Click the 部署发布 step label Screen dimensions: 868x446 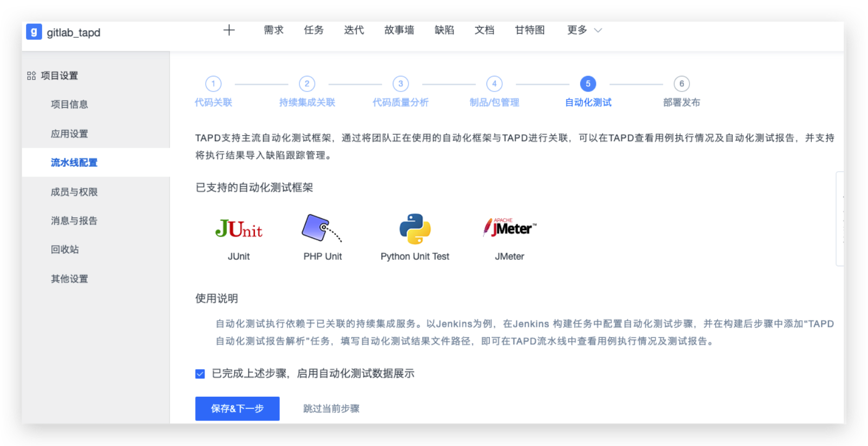pyautogui.click(x=681, y=102)
